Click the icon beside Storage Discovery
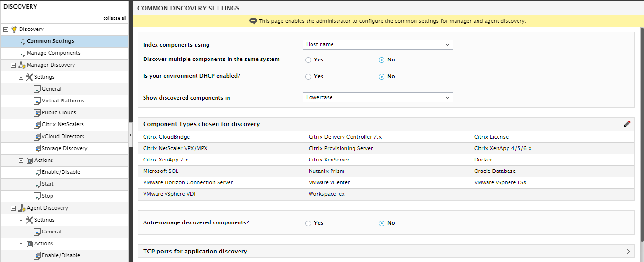The height and width of the screenshot is (262, 644). [x=37, y=148]
